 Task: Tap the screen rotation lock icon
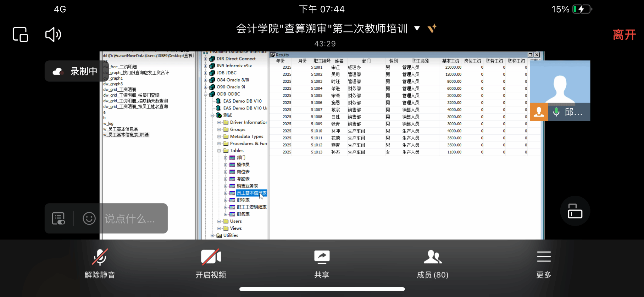click(575, 211)
